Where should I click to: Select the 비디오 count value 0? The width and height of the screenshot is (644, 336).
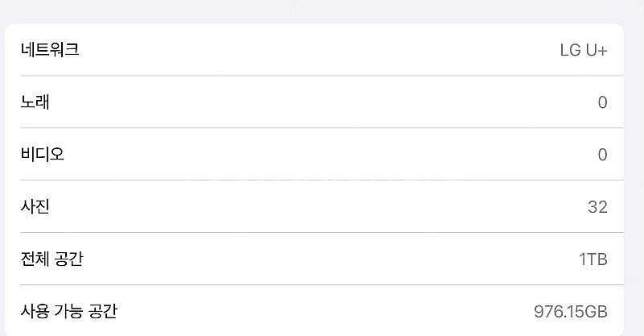(x=602, y=155)
